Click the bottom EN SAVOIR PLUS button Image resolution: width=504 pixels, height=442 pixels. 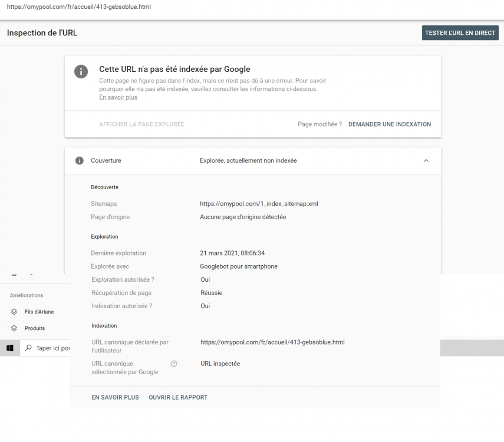tap(115, 397)
